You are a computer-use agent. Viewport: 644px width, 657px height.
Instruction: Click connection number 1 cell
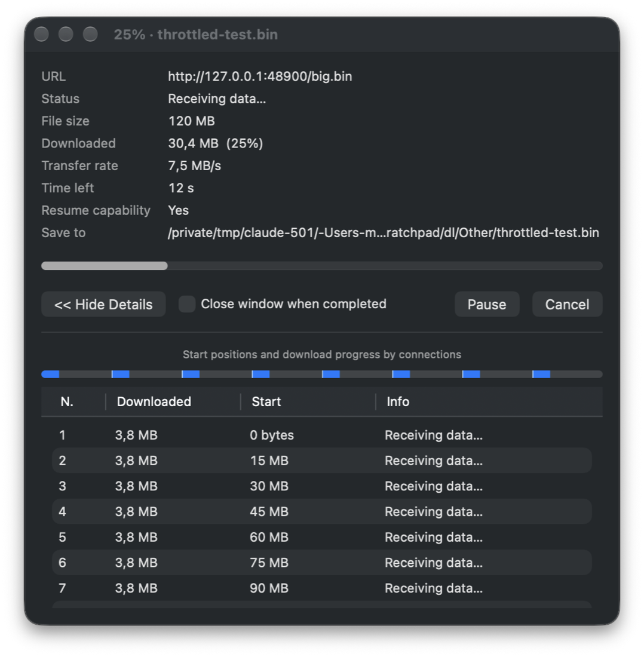(63, 435)
